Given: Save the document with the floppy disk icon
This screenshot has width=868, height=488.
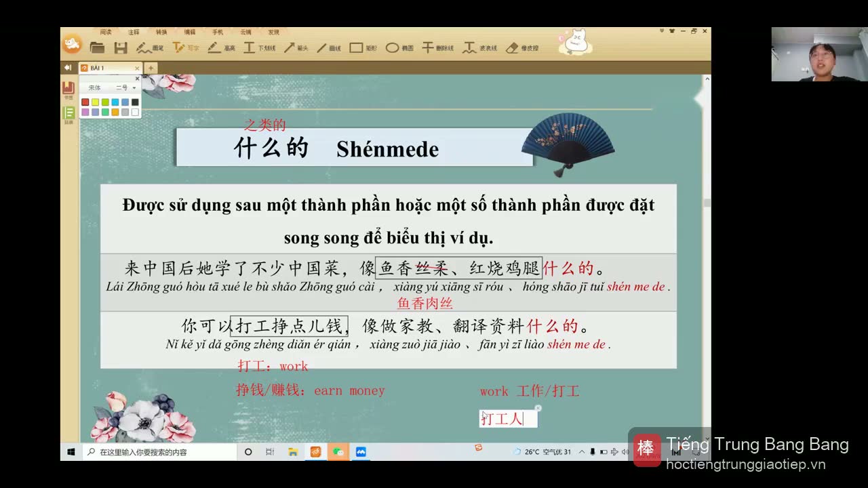Looking at the screenshot, I should pos(121,47).
